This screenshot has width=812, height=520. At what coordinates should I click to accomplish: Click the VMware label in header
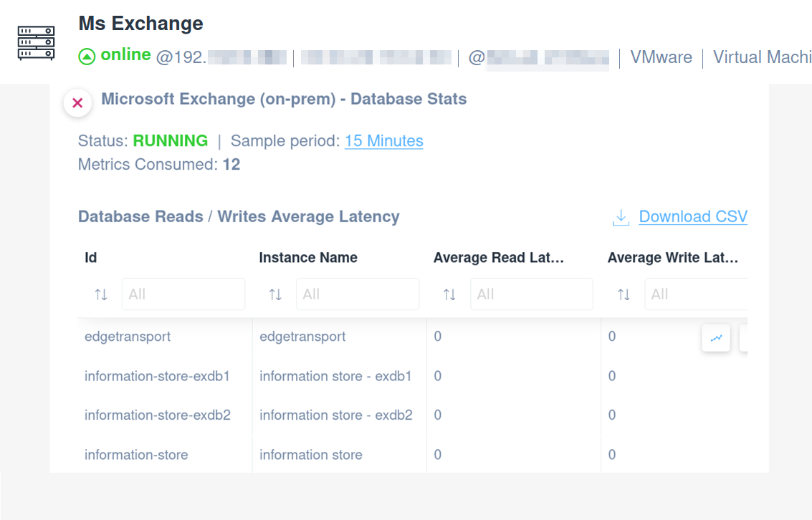pos(661,57)
